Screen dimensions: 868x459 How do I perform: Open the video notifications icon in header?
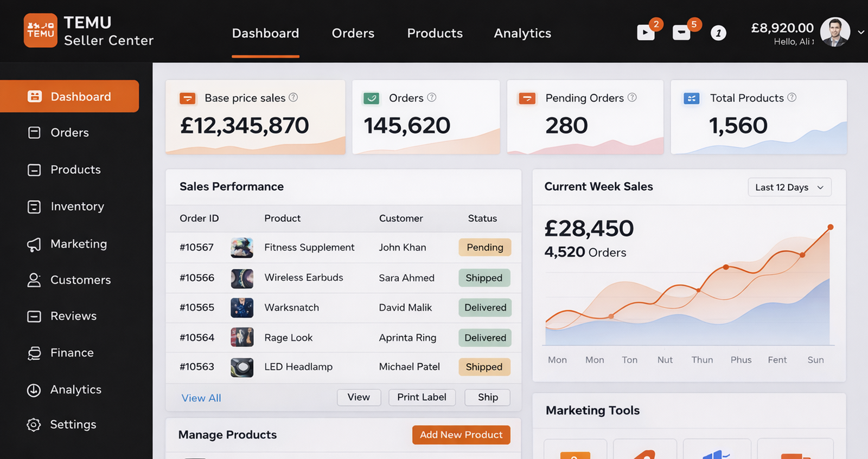click(645, 33)
